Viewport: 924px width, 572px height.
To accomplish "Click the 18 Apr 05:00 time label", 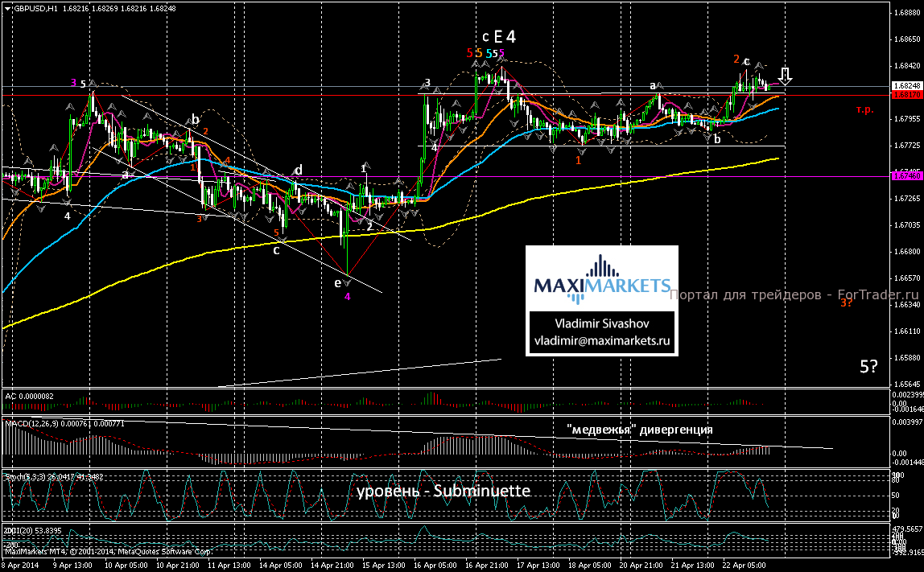I will point(590,566).
